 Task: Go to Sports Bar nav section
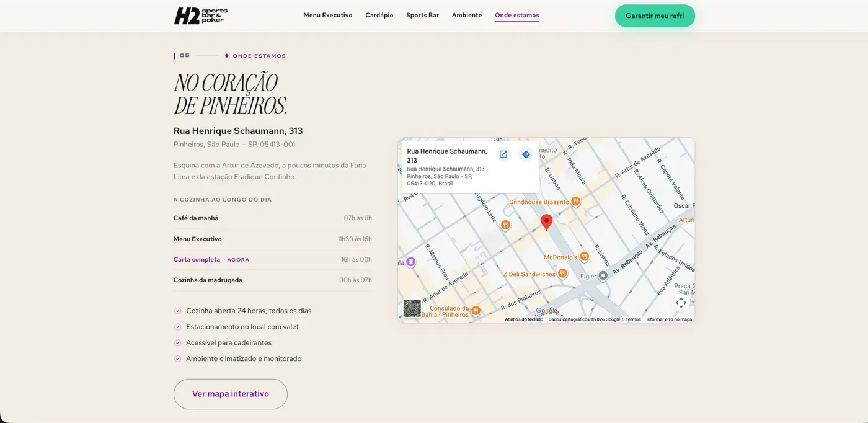pos(423,16)
